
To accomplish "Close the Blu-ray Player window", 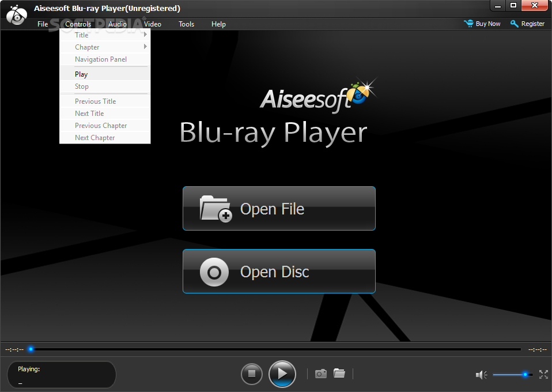I will 534,5.
